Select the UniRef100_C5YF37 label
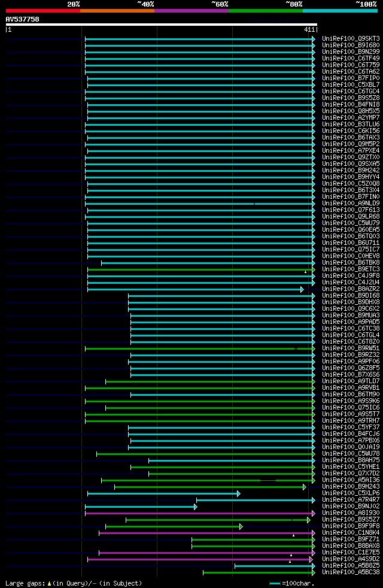This screenshot has height=588, width=383. click(351, 427)
